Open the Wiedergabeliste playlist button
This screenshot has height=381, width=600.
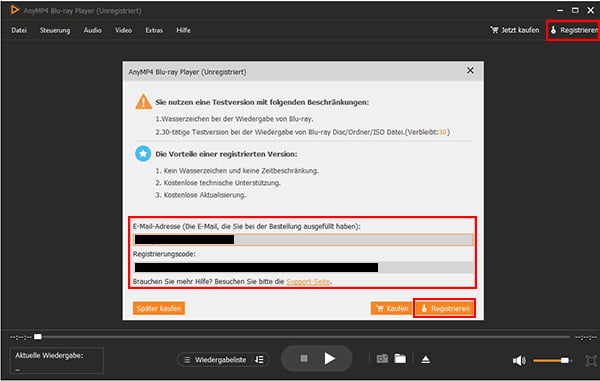214,360
